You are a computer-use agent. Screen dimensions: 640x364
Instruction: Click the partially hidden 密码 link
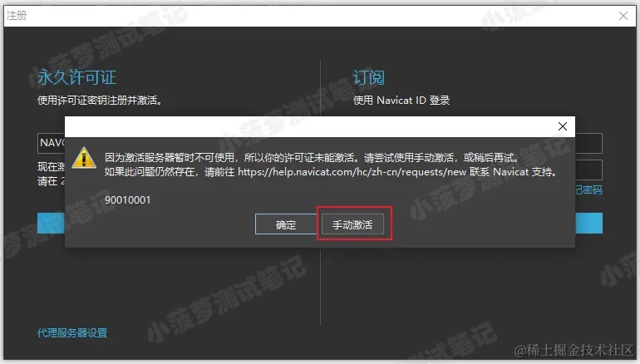click(588, 189)
